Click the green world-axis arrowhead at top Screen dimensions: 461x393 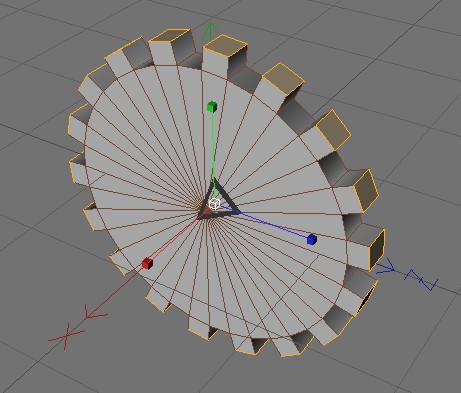210,31
